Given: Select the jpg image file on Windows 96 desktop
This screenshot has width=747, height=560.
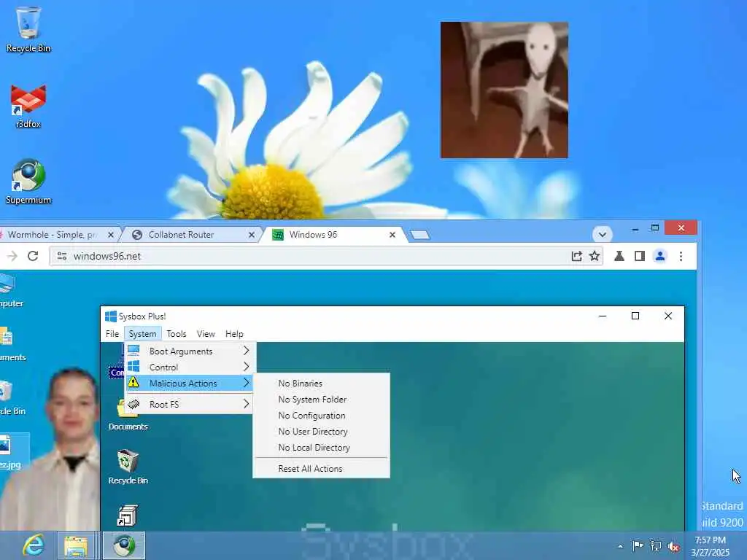Looking at the screenshot, I should coord(12,451).
